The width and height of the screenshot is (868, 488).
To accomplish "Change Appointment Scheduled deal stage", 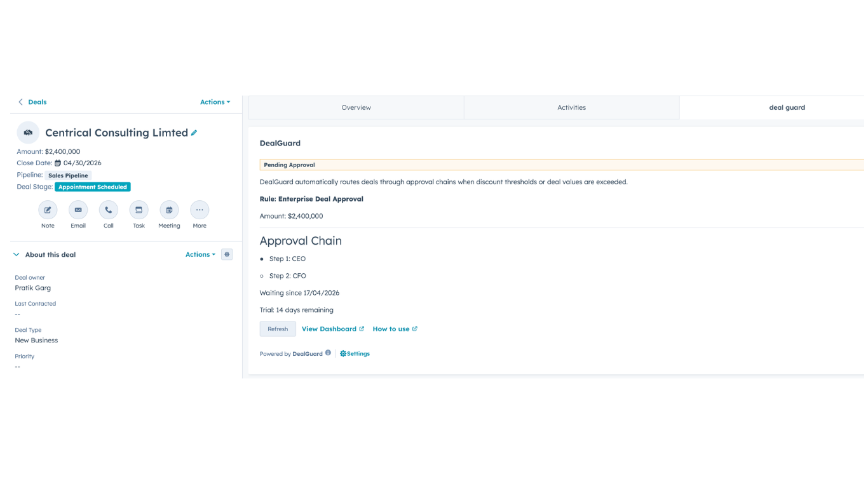I will tap(93, 187).
